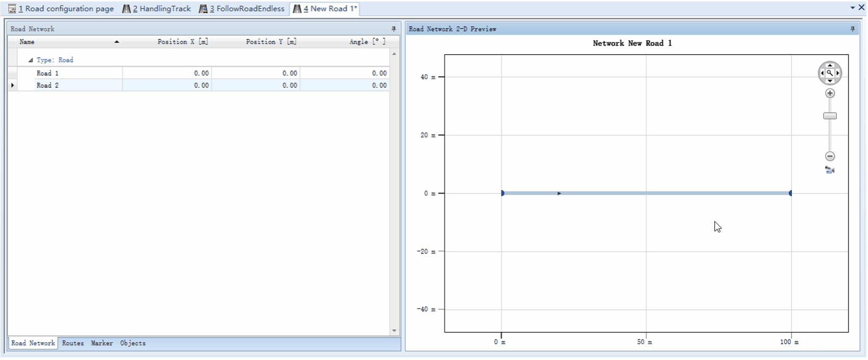
Task: Pan the preview left with the navigation arrow
Action: click(x=822, y=73)
